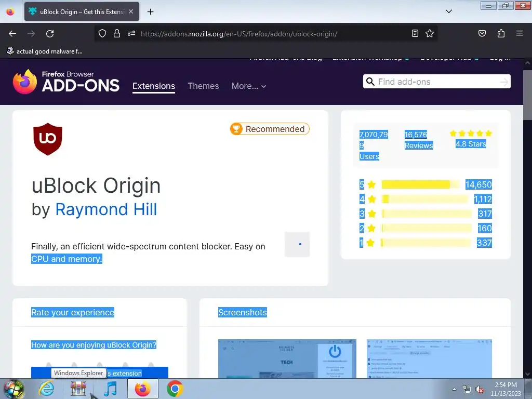Image resolution: width=532 pixels, height=399 pixels.
Task: Open Firefox View icon in tab bar
Action: pos(10,11)
